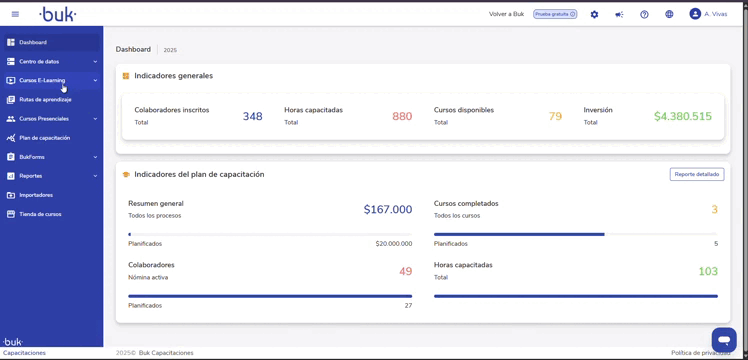This screenshot has height=360, width=748.
Task: Click 2025© Buk Capacitaciones footer text
Action: point(155,353)
